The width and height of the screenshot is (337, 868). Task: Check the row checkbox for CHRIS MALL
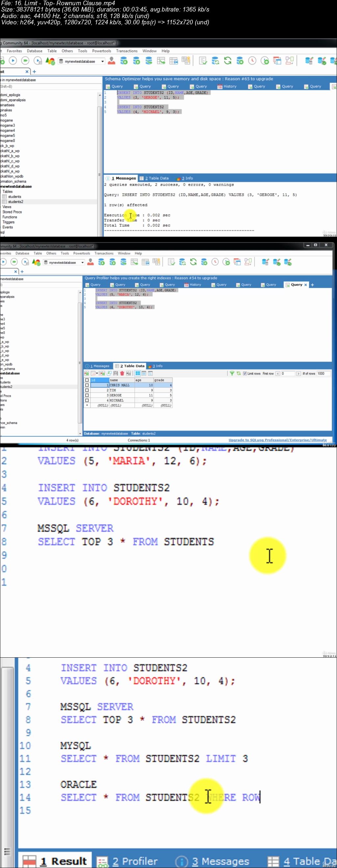coord(87,385)
